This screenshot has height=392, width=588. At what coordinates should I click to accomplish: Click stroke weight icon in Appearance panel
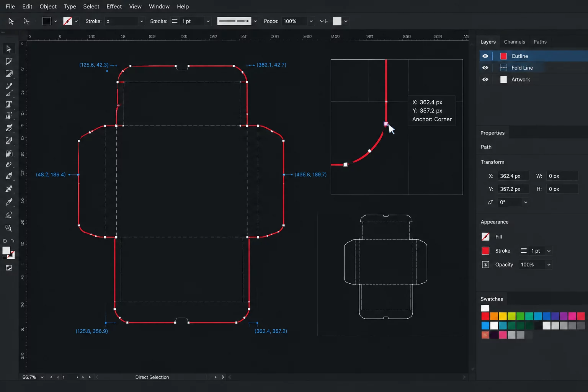524,251
